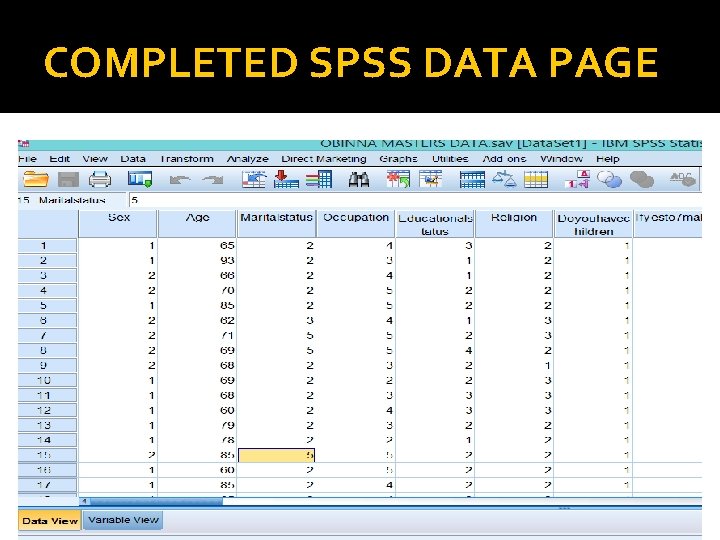Image resolution: width=720 pixels, height=540 pixels.
Task: Click Age value 62 in row 6
Action: pyautogui.click(x=197, y=321)
